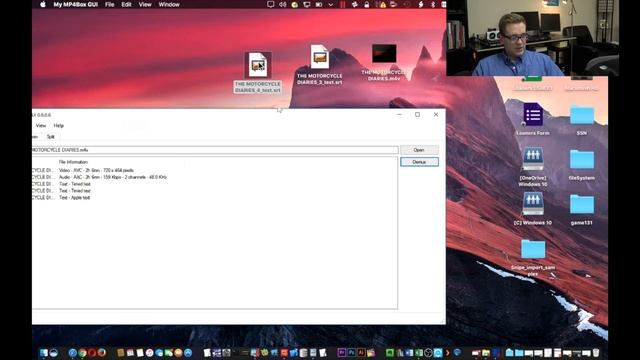
Task: Select the second Text - Timed text row
Action: 75,191
